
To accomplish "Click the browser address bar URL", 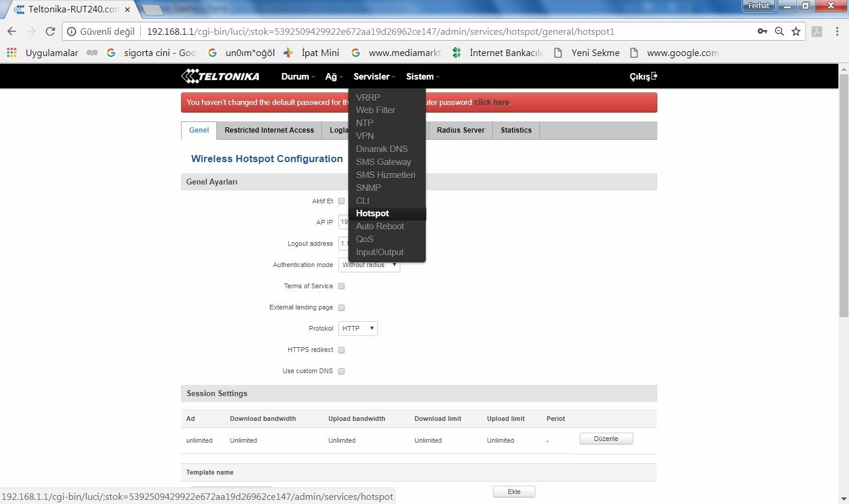I will tap(380, 31).
